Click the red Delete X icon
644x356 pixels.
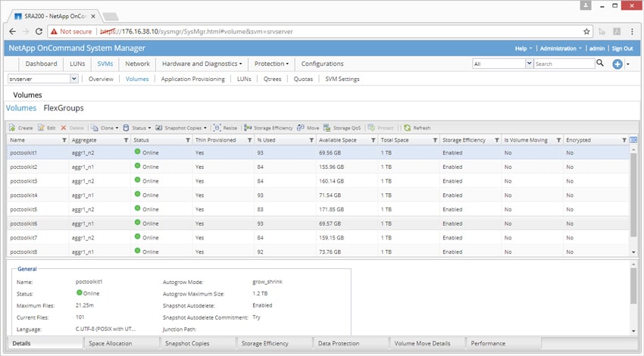(64, 128)
